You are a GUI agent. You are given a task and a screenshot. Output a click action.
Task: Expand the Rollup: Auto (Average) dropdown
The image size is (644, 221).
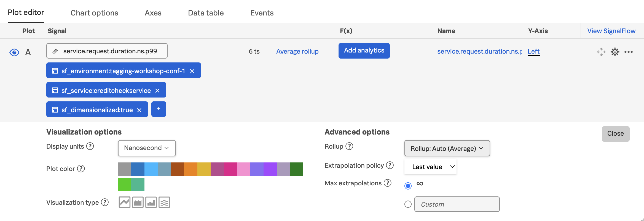(447, 148)
